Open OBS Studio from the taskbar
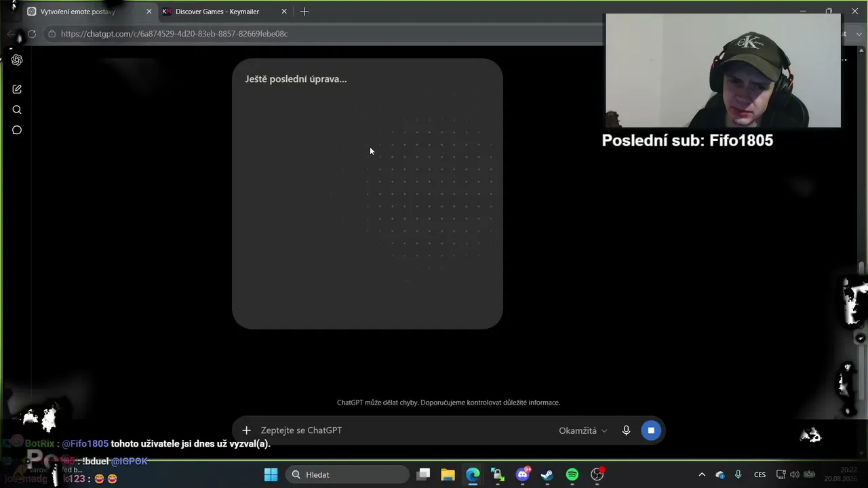 pos(597,474)
